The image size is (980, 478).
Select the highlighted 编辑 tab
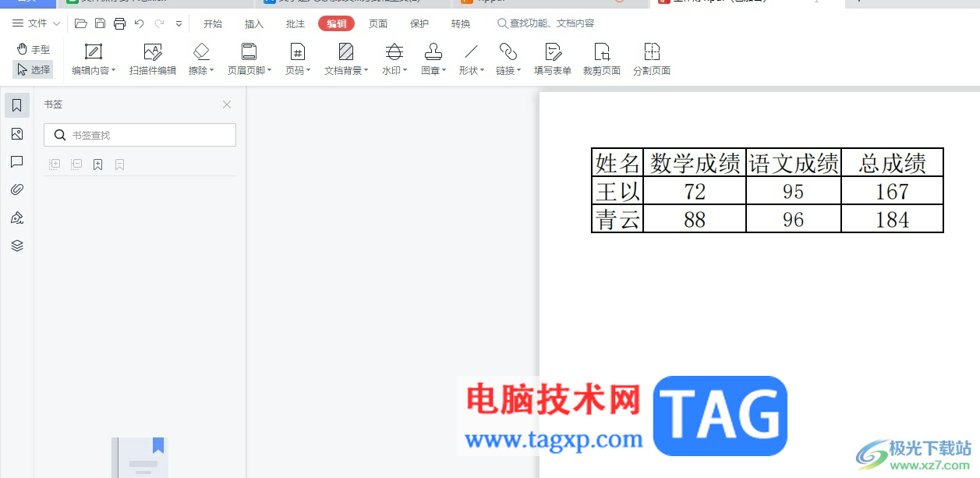[x=337, y=24]
